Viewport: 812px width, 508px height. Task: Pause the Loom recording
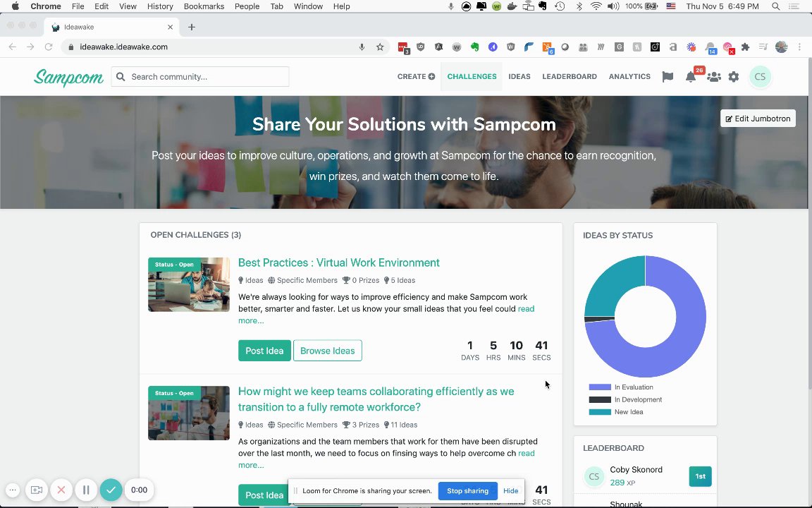pyautogui.click(x=86, y=490)
